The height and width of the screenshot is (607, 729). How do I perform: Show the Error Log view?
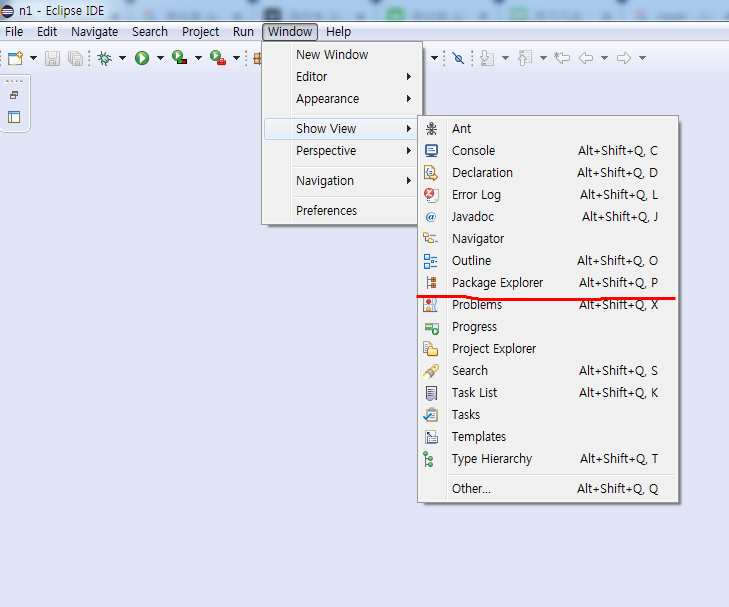(x=548, y=195)
